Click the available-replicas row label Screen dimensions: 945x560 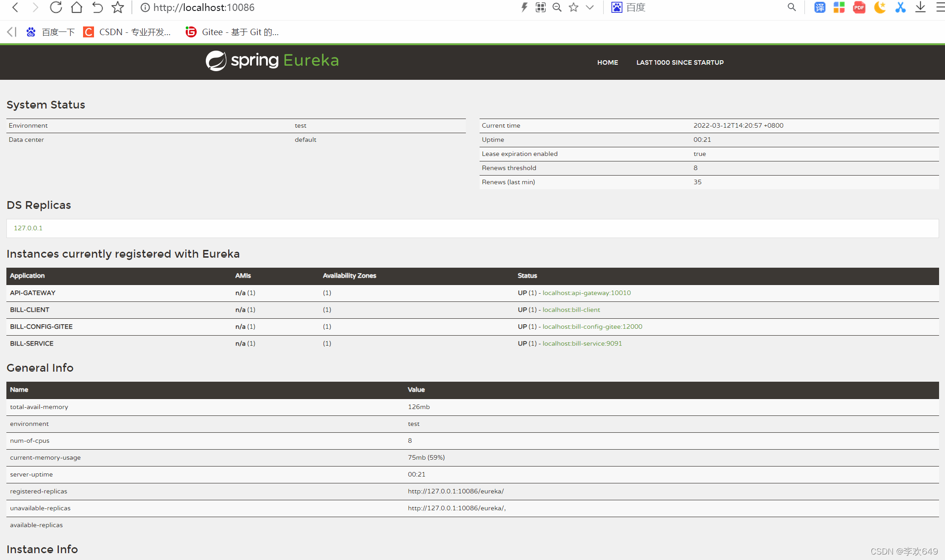coord(37,525)
